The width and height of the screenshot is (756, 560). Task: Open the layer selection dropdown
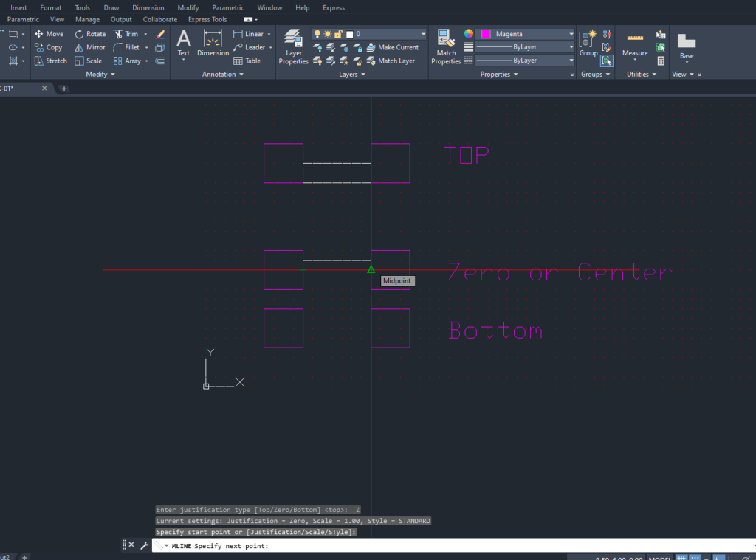point(423,33)
